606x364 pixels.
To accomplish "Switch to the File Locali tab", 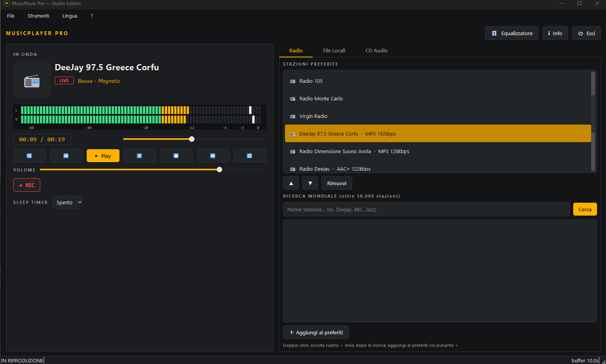I will 334,50.
